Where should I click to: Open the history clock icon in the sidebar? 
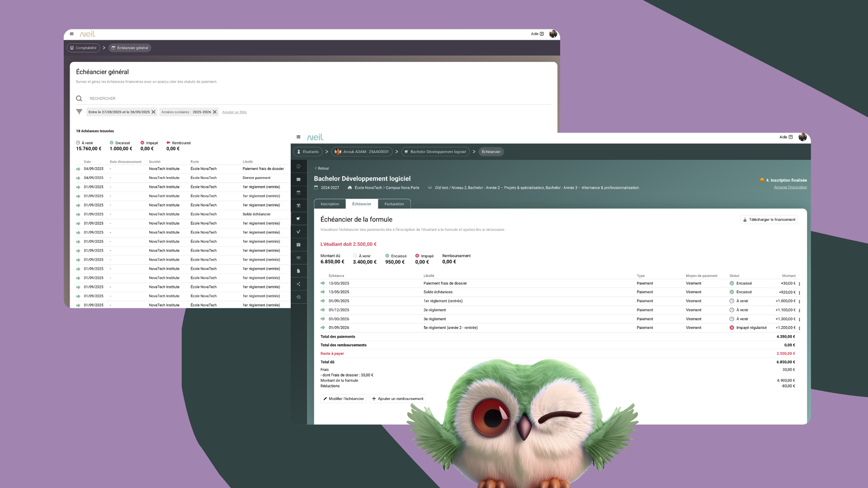point(298,297)
